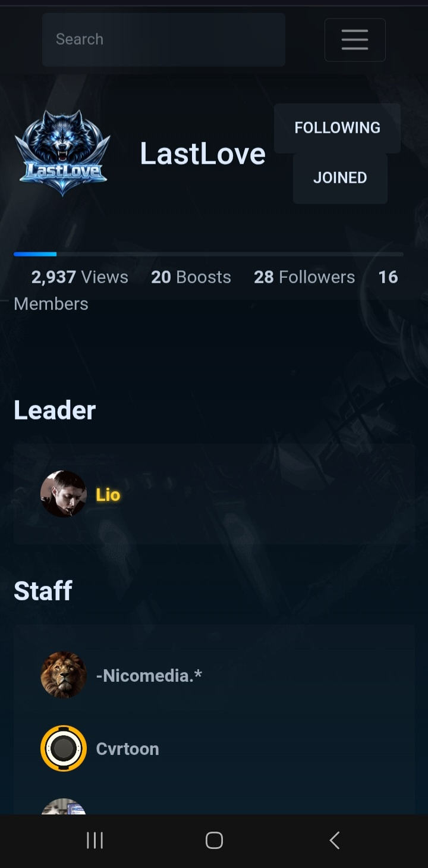
Task: Click the LastLove clan title
Action: [x=203, y=153]
